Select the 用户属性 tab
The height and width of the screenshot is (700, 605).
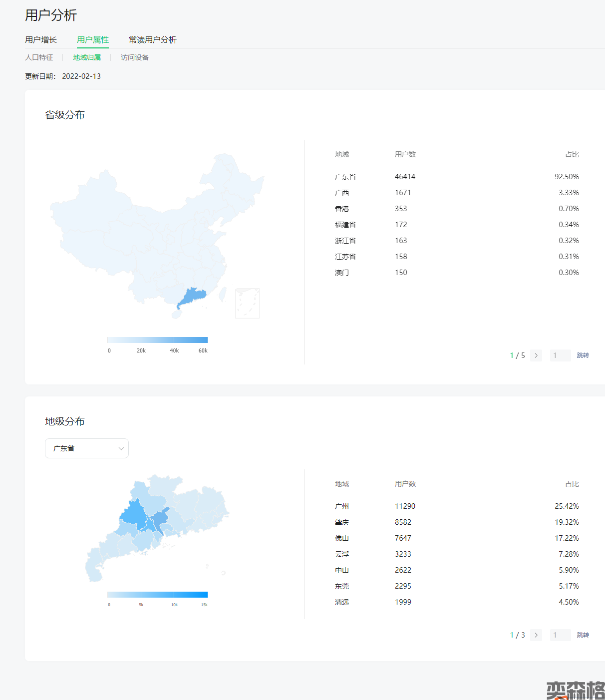[x=93, y=40]
